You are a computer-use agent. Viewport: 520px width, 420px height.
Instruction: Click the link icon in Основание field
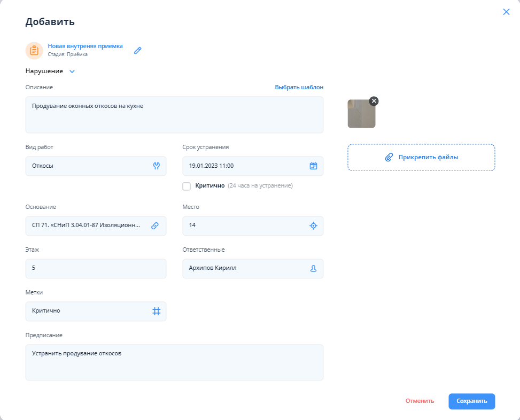click(x=155, y=225)
